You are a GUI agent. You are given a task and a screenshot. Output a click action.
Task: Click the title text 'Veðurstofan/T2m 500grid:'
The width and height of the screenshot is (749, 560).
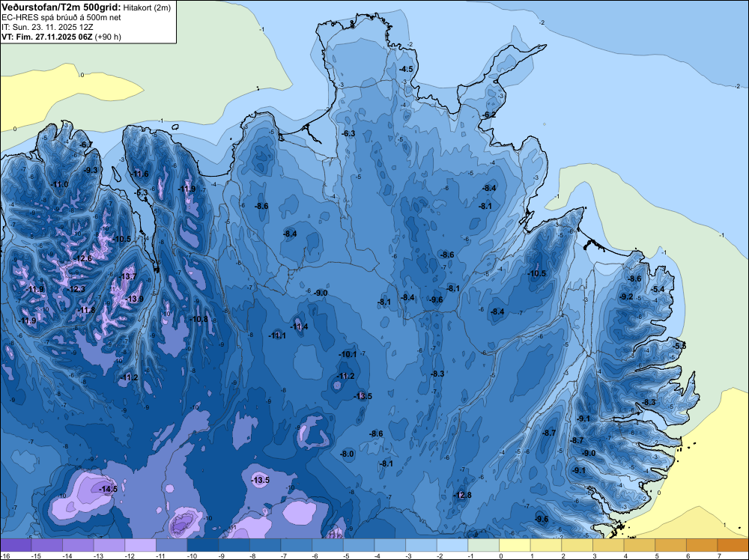60,7
